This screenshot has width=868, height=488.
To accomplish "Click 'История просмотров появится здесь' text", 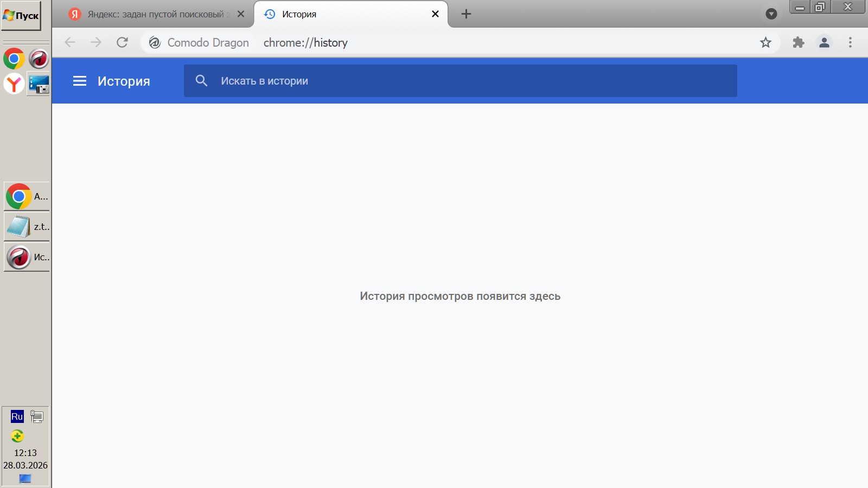I will tap(460, 296).
